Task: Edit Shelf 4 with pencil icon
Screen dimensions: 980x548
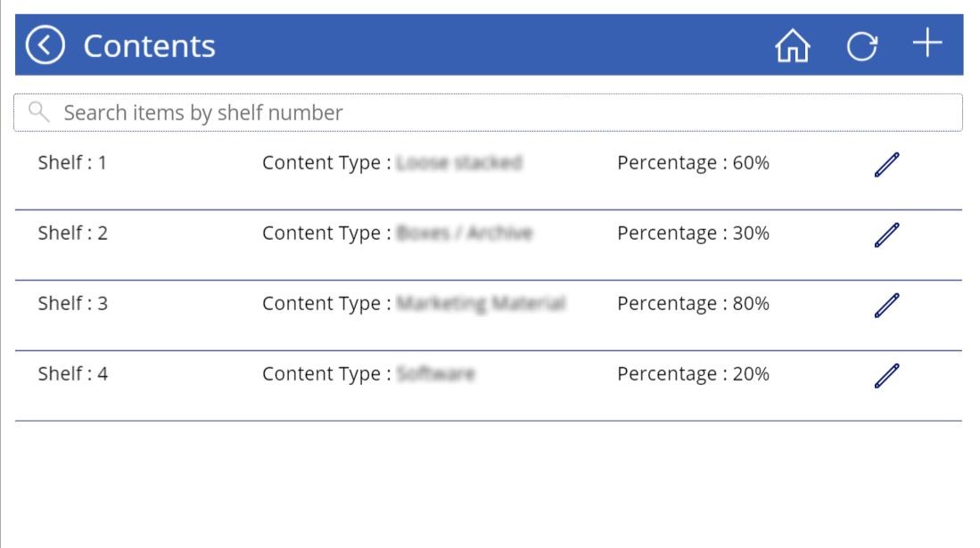Action: click(887, 375)
